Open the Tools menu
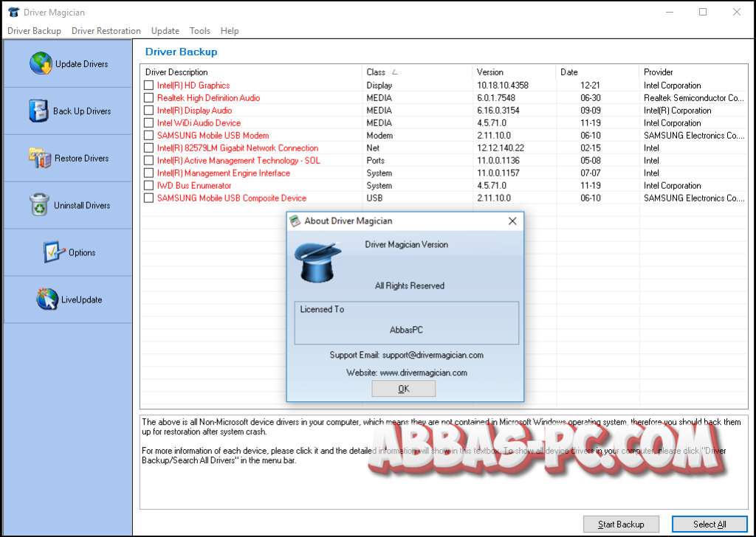 pyautogui.click(x=199, y=30)
